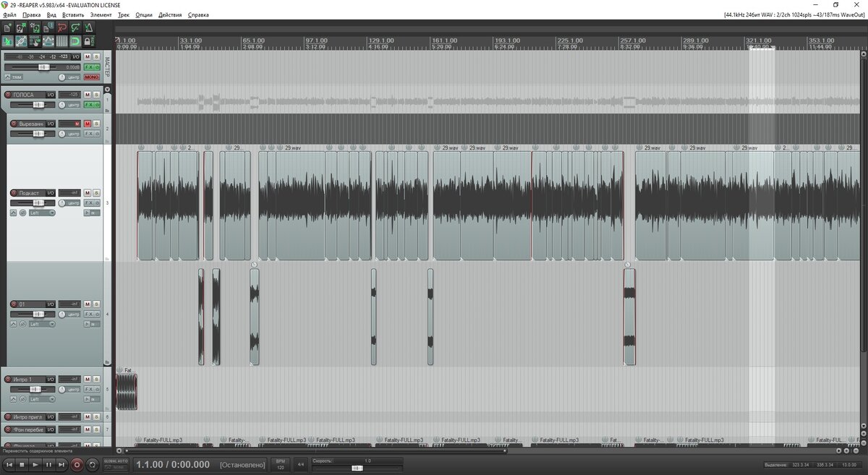868x475 pixels.
Task: Mute the master track
Action: 88,56
